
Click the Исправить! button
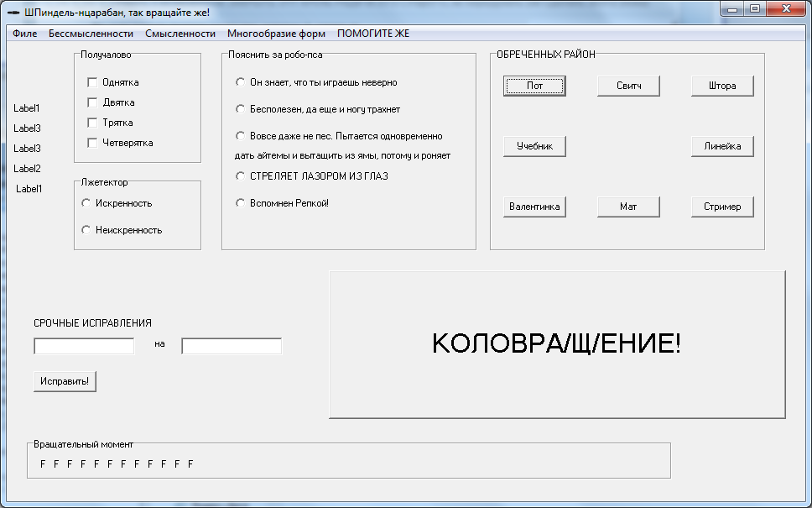click(65, 381)
